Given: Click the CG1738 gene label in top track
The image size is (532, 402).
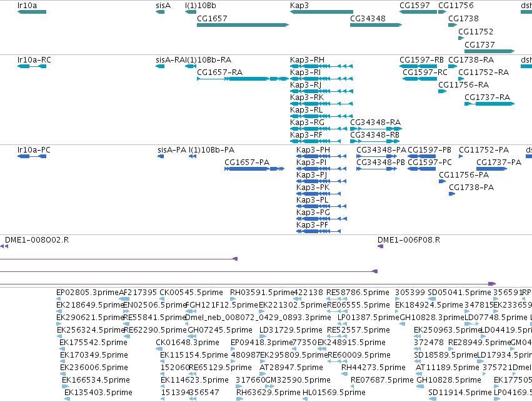Looking at the screenshot, I should [x=463, y=18].
